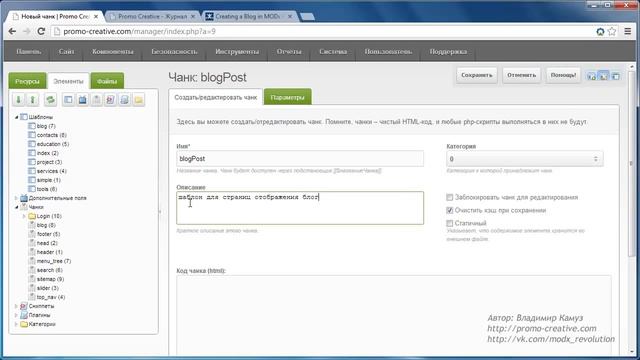Expand the Категории tree node
The image size is (640, 360).
pos(16,324)
